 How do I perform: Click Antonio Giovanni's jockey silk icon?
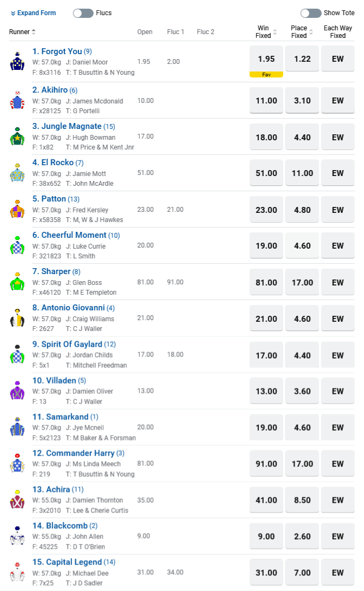pyautogui.click(x=17, y=318)
